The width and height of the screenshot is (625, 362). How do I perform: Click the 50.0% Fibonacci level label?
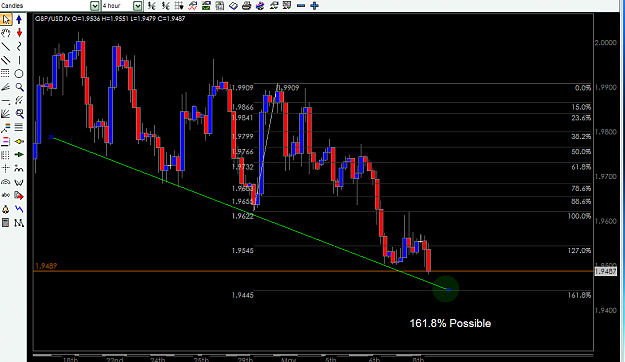[x=581, y=152]
